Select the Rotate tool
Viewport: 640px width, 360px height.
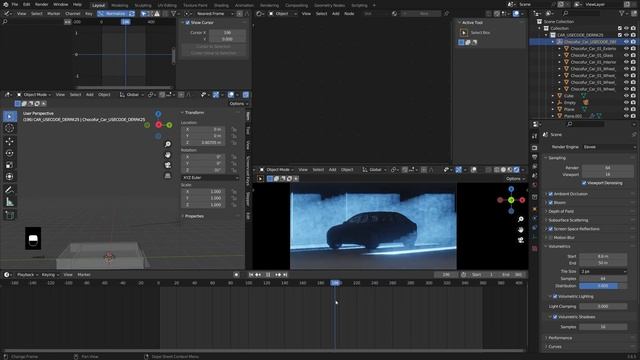coord(10,153)
